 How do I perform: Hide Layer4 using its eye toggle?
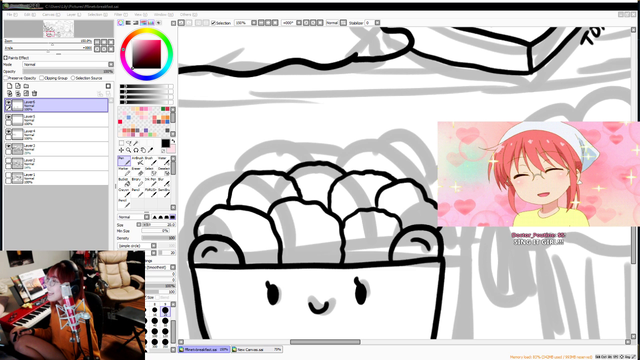coord(9,132)
